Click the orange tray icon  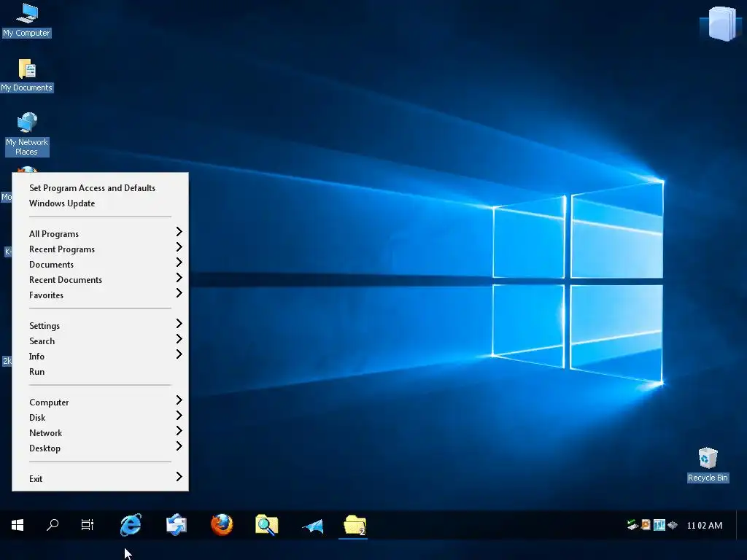[646, 525]
